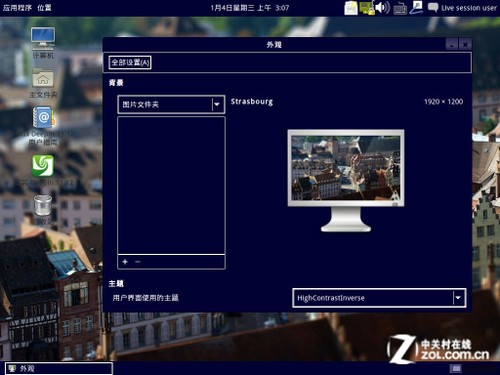Click the Live session user label
The height and width of the screenshot is (375, 500).
point(469,8)
